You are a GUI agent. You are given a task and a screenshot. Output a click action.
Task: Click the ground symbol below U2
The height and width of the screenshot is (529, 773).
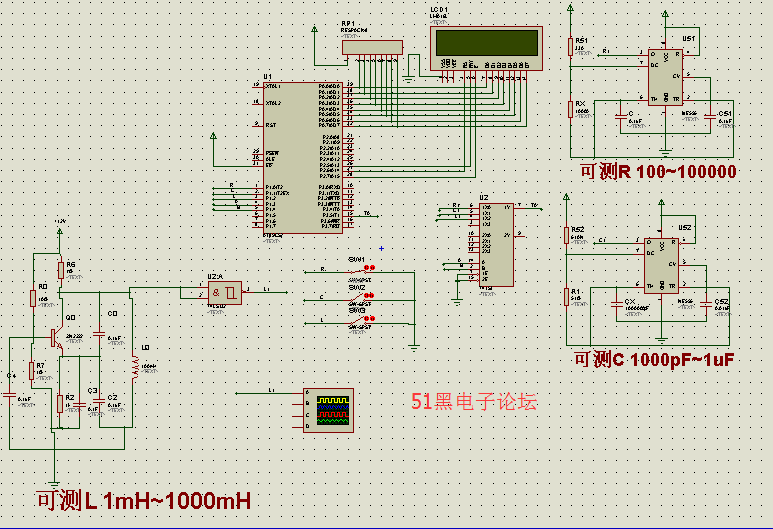[x=457, y=301]
